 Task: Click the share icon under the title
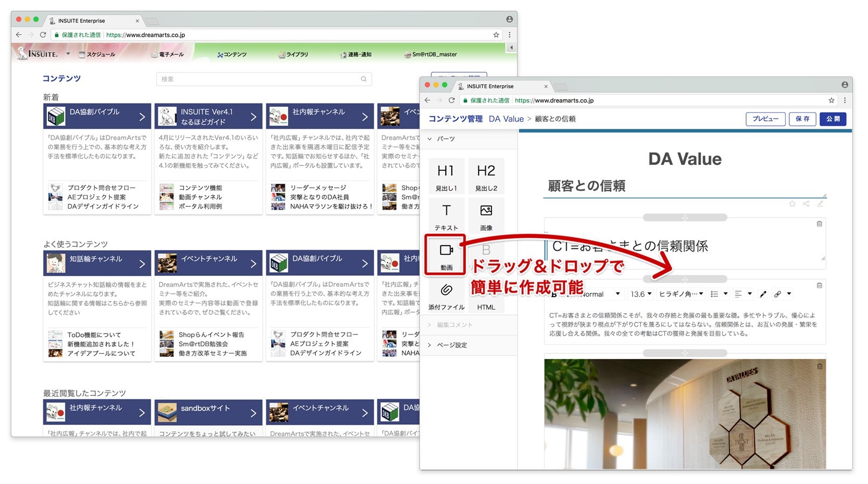806,204
